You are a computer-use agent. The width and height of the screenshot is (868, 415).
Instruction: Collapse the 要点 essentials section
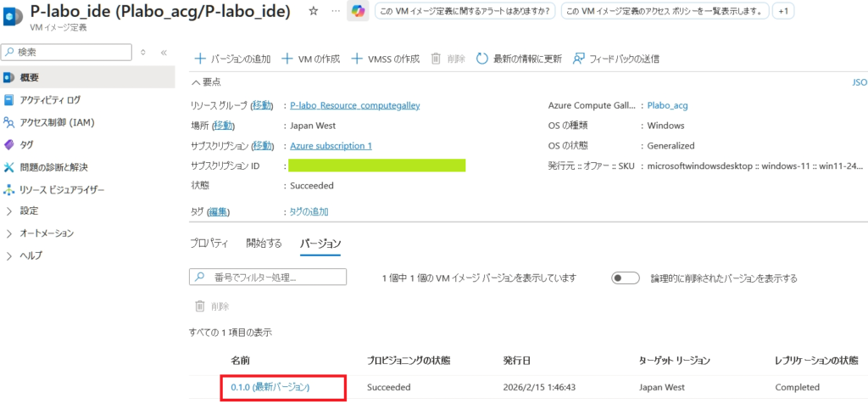(198, 82)
